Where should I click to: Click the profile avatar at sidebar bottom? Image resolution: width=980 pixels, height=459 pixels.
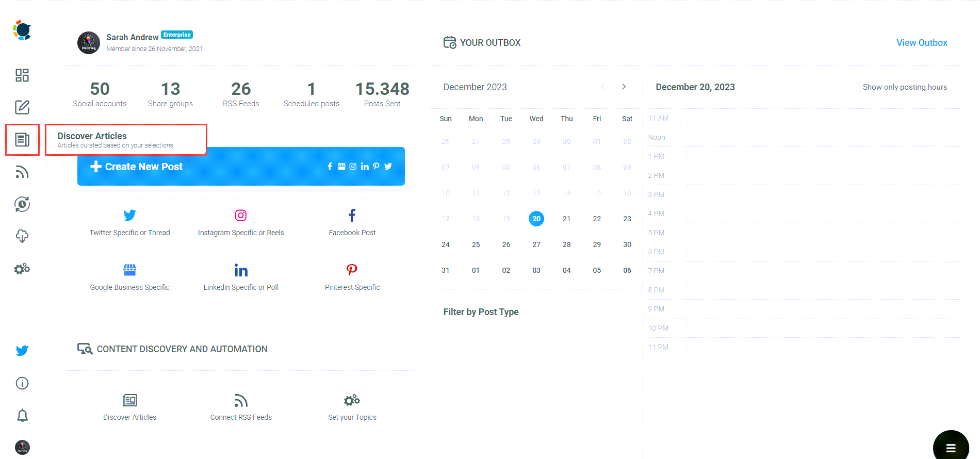point(22,447)
